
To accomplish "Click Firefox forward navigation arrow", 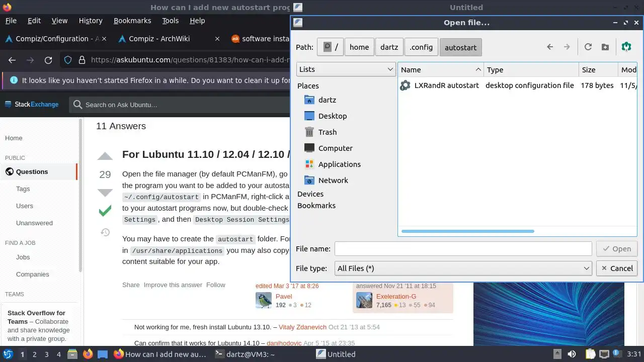I will (30, 60).
